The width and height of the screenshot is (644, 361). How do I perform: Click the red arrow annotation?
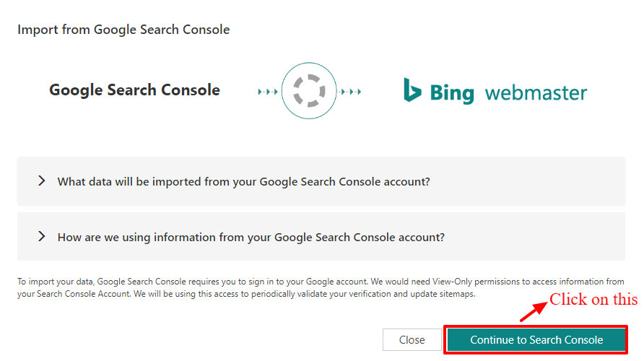(x=534, y=312)
